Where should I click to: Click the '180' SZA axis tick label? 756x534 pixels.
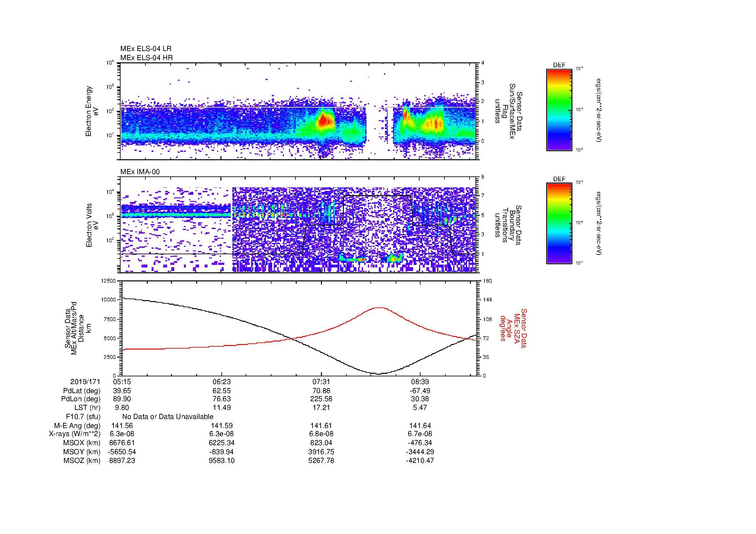pyautogui.click(x=487, y=281)
